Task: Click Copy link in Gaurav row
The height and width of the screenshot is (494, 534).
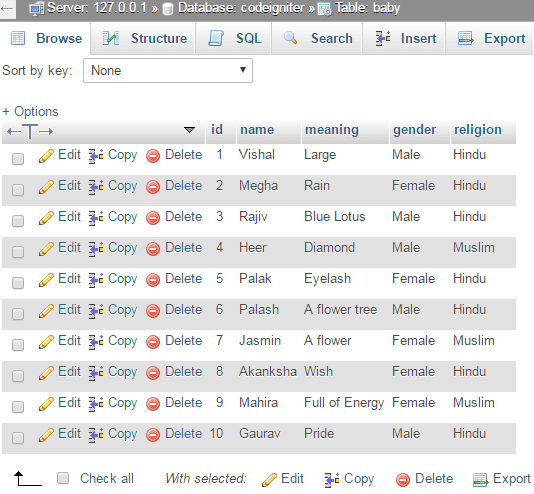Action: click(x=122, y=434)
